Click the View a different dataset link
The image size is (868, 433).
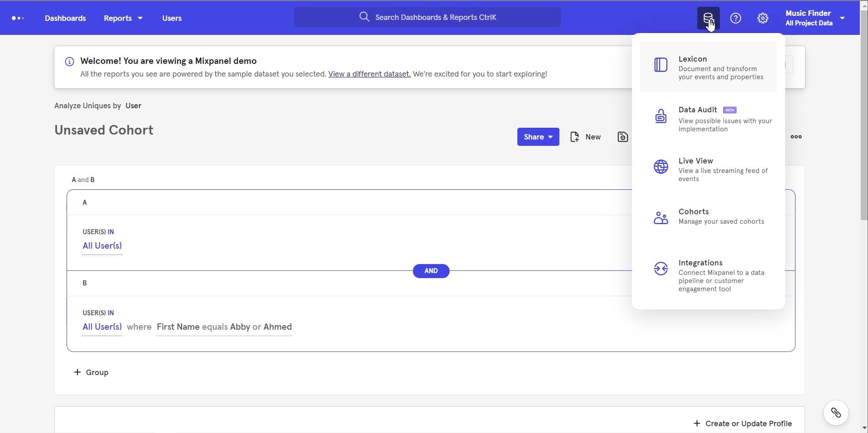tap(369, 74)
